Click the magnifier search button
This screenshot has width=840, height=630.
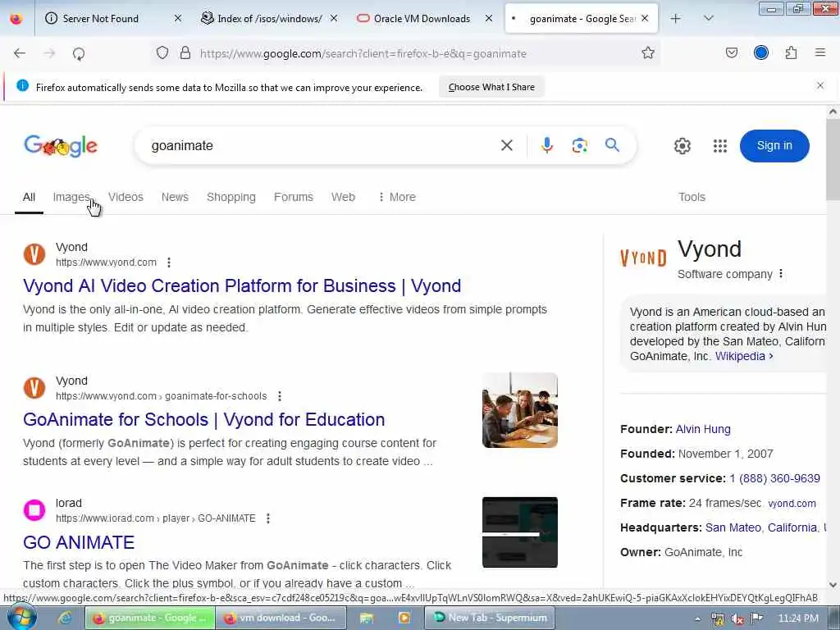pyautogui.click(x=612, y=144)
